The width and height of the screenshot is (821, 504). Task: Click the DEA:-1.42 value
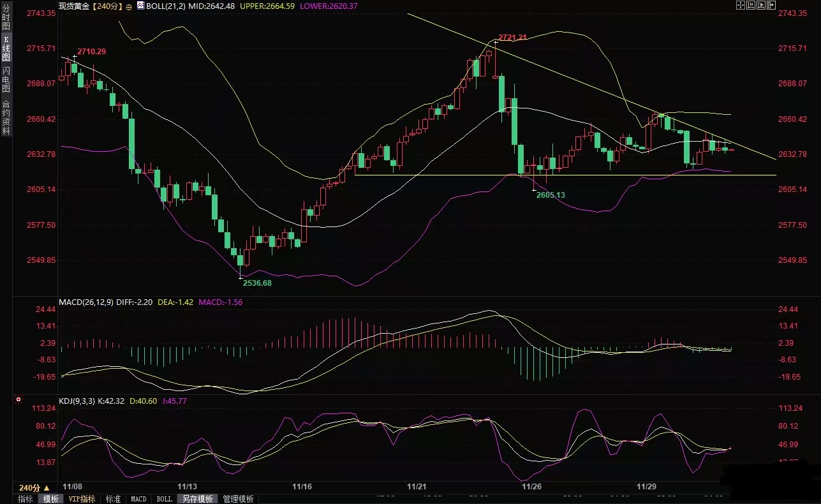click(175, 302)
